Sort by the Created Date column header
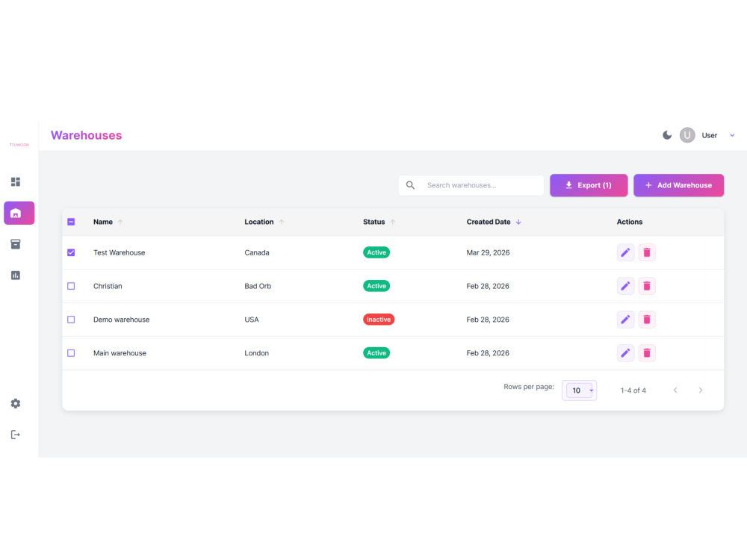The height and width of the screenshot is (560, 747). [489, 222]
